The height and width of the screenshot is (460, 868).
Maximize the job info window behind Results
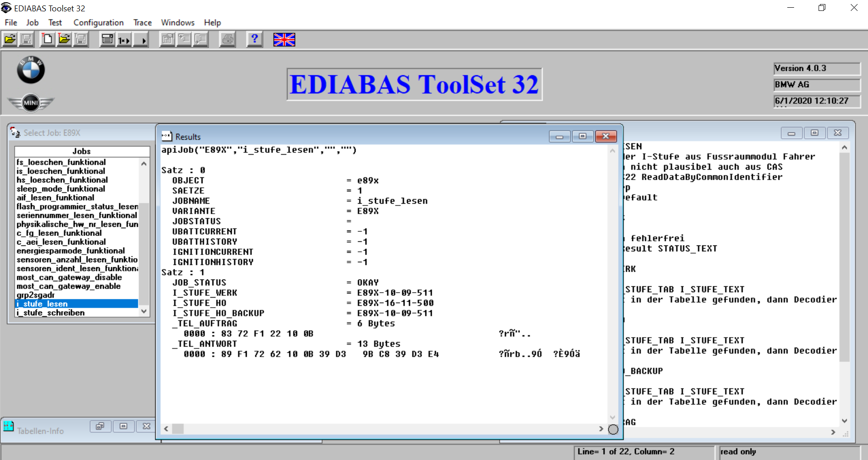[x=815, y=133]
